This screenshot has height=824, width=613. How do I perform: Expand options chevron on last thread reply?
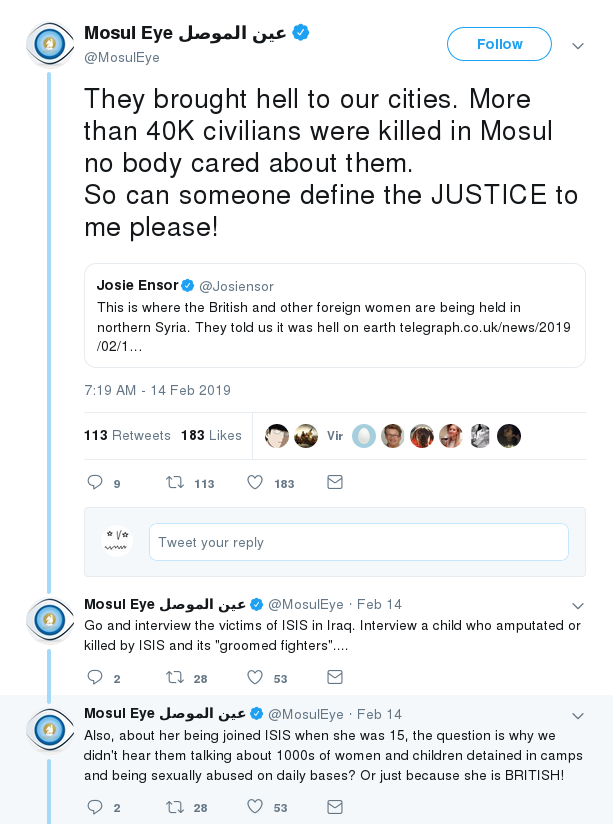pos(577,716)
